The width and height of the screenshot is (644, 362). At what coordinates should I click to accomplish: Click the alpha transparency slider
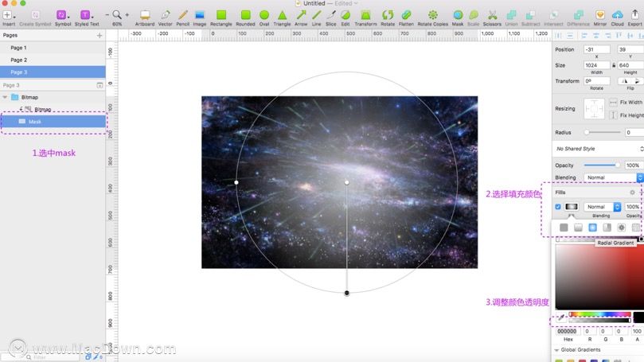pyautogui.click(x=599, y=320)
